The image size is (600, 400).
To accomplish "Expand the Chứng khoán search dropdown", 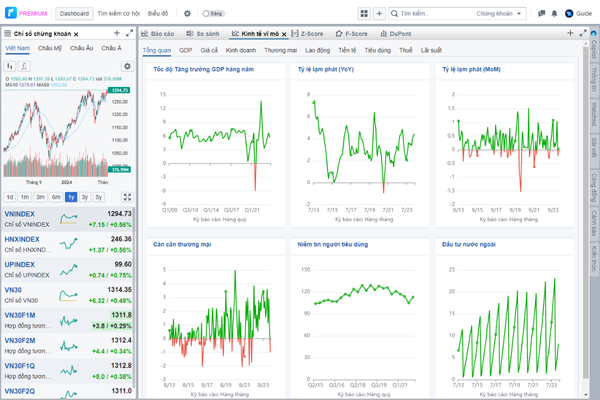I will pos(496,14).
